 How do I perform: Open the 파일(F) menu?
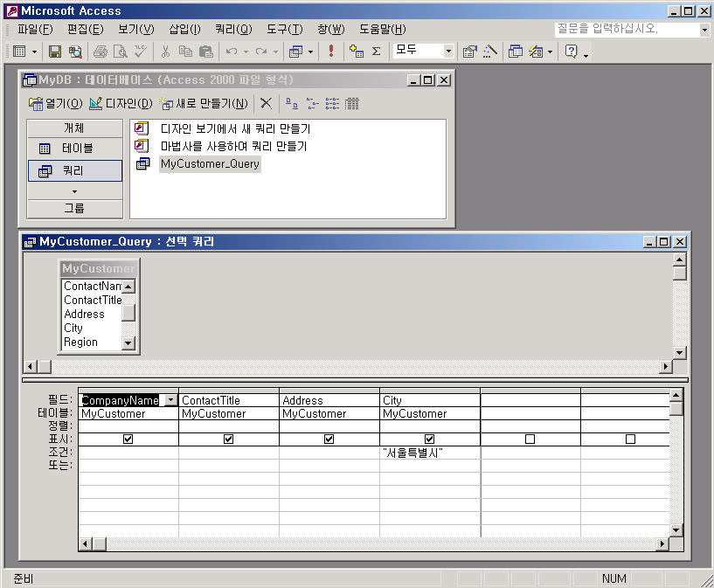35,29
